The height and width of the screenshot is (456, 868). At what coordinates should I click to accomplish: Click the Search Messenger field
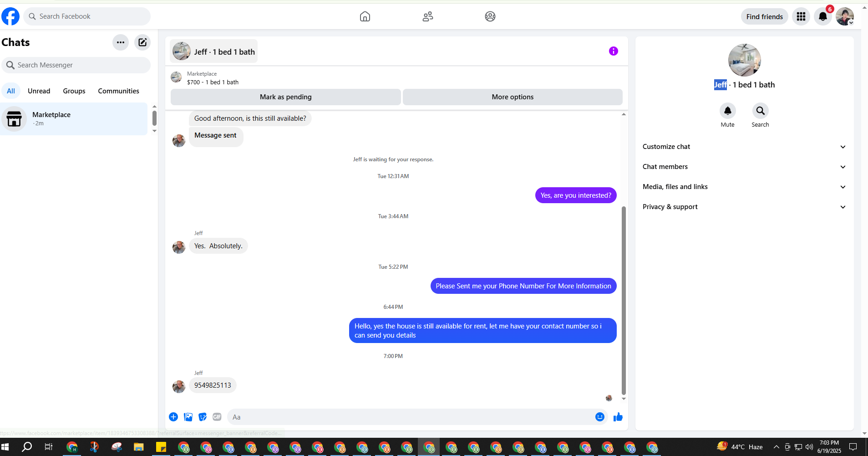[76, 65]
